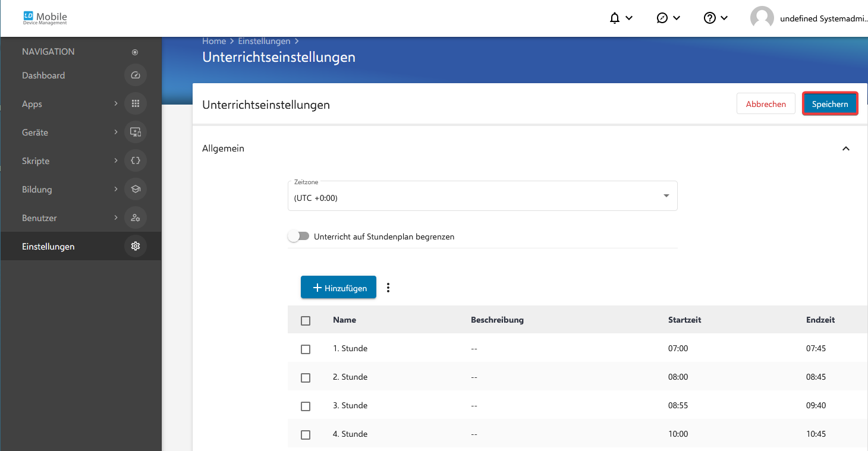Viewport: 868px width, 451px height.
Task: Click start time 07:00
Action: pos(678,348)
